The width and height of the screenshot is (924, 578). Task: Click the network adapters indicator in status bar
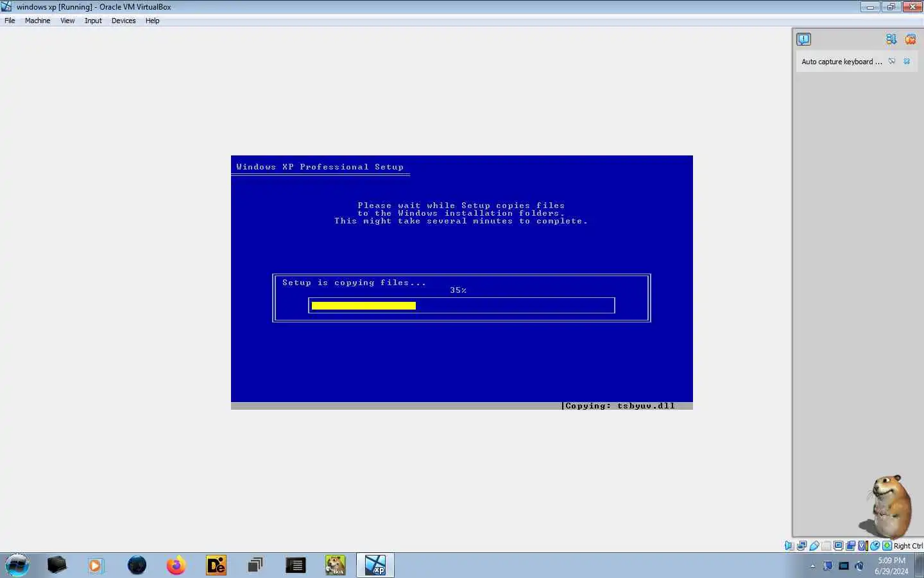coord(801,546)
